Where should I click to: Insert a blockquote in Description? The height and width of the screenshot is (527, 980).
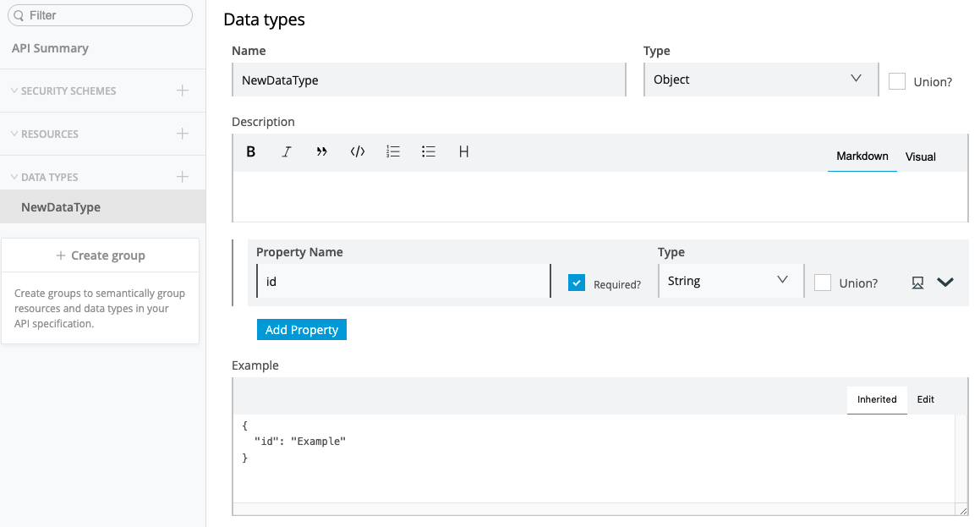(x=321, y=152)
